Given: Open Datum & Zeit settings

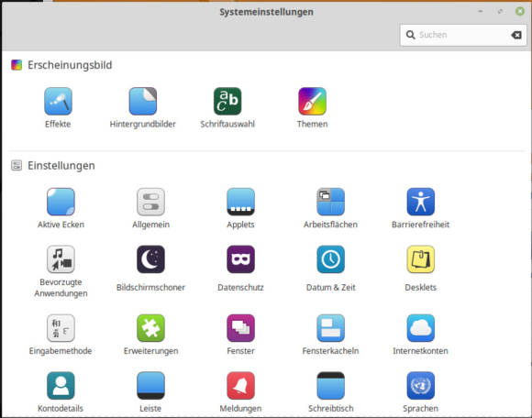Looking at the screenshot, I should (x=330, y=259).
